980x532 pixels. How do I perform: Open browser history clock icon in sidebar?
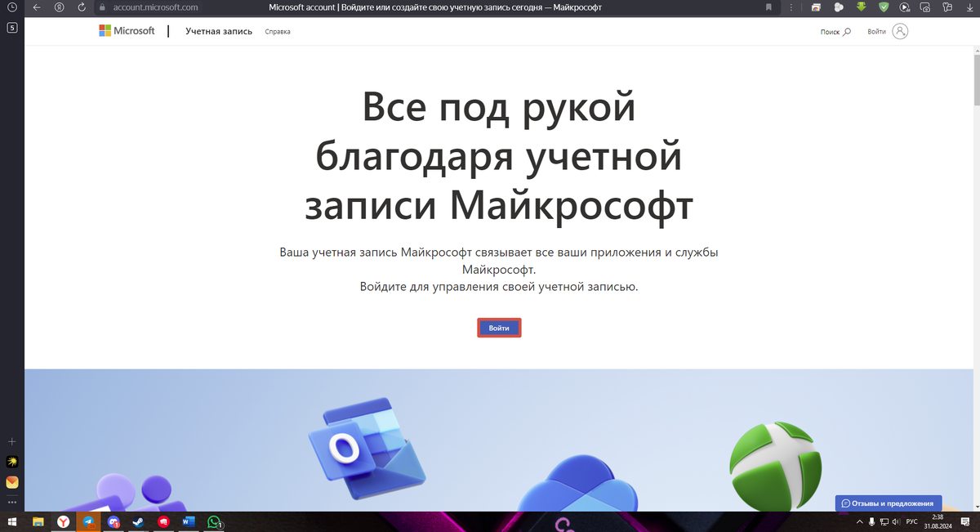12,7
